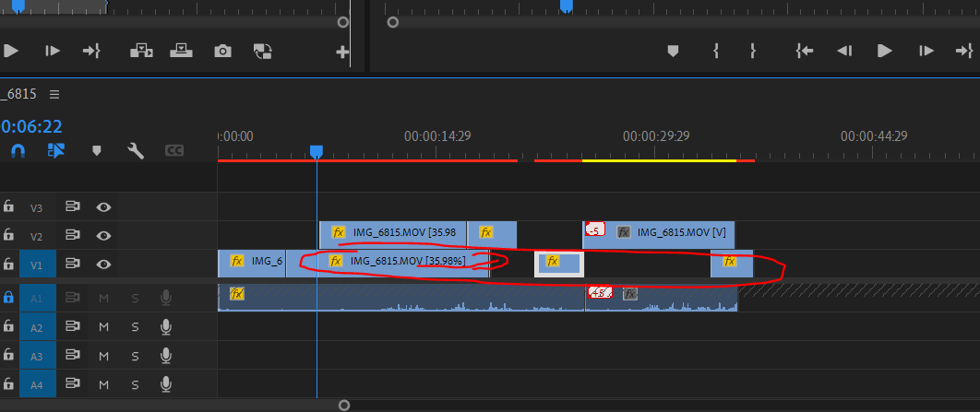This screenshot has width=980, height=412.
Task: Click Mark In in Program monitor
Action: click(716, 52)
